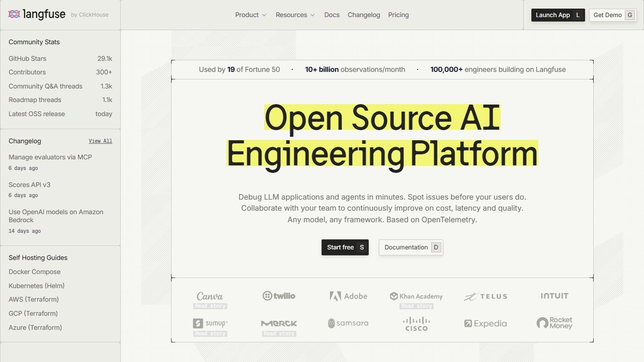Open the AWS (Terraform) guide
Image resolution: width=644 pixels, height=362 pixels.
(x=34, y=300)
